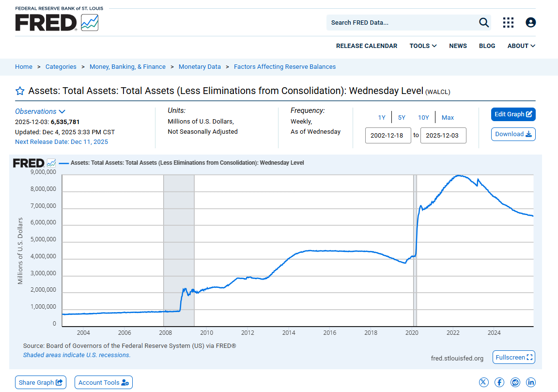Click the Share Graph button

(41, 382)
